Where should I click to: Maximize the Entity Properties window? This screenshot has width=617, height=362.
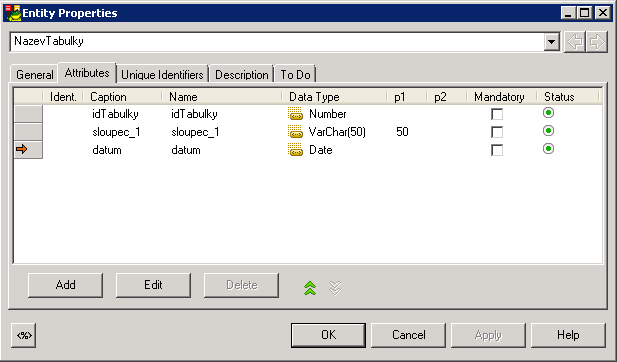pos(585,13)
